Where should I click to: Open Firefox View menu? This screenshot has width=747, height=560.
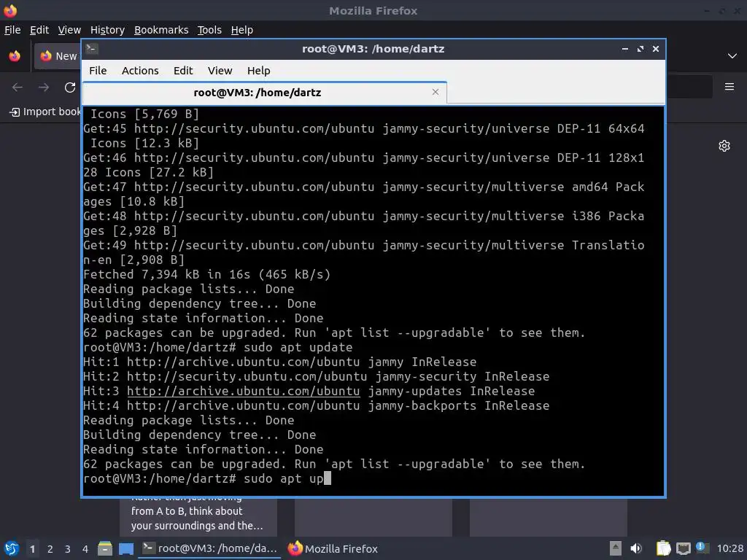[69, 30]
